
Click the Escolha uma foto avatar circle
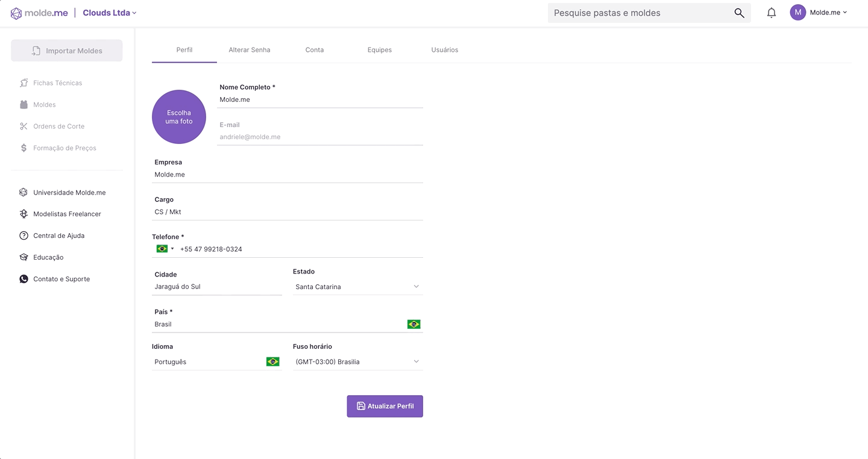(179, 117)
